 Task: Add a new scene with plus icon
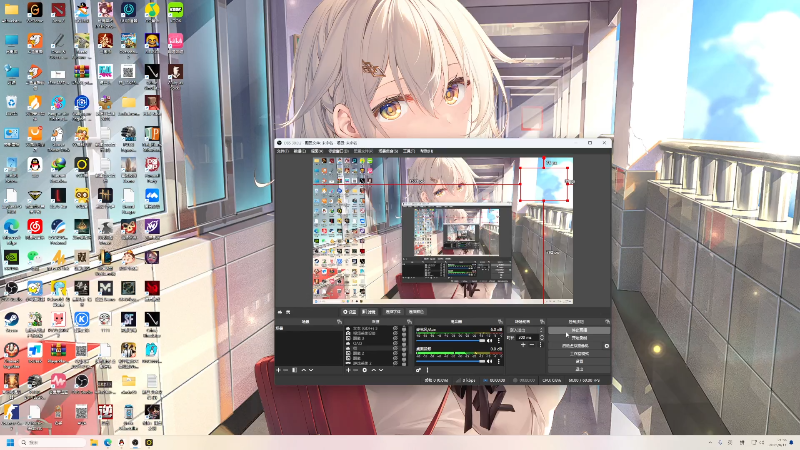pos(279,370)
